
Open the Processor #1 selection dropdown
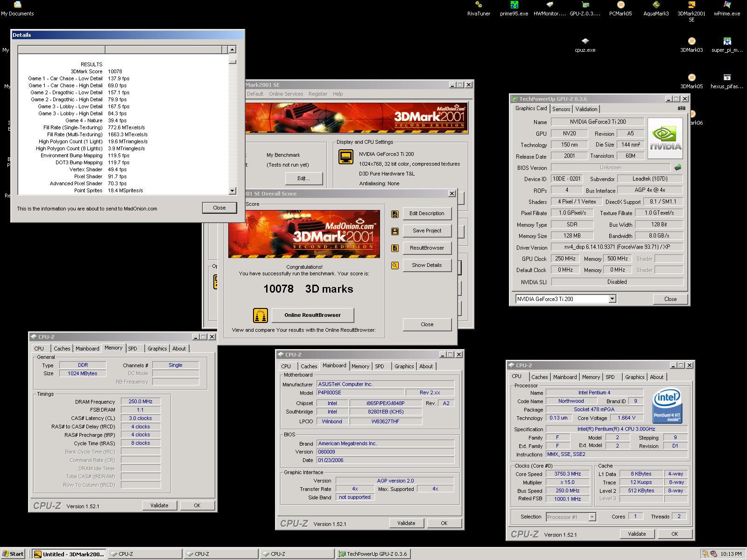[x=592, y=517]
